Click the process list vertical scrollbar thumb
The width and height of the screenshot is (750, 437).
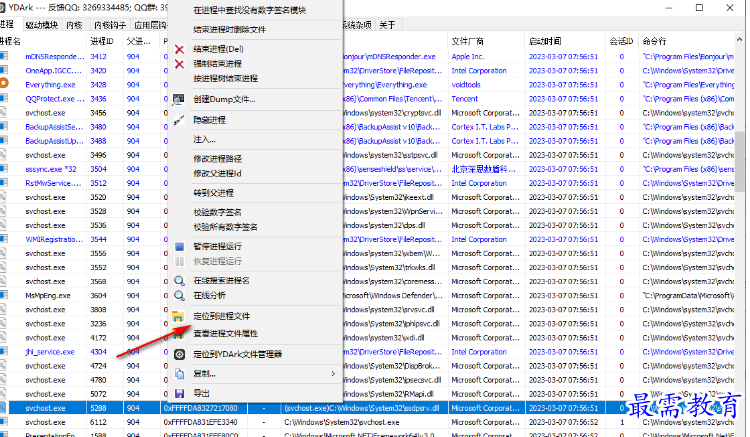pos(740,160)
